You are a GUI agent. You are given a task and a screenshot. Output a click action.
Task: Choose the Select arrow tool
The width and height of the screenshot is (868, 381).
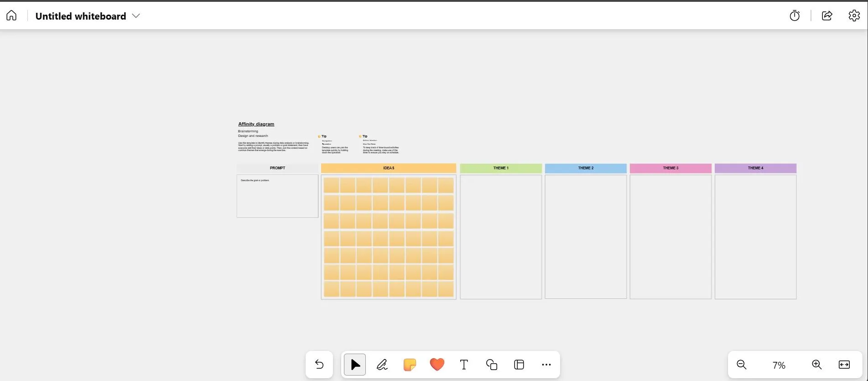pyautogui.click(x=355, y=365)
